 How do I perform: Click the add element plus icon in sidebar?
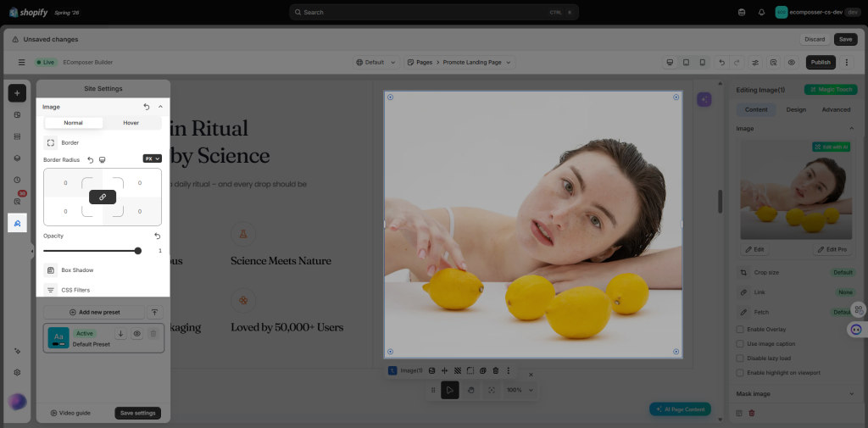click(17, 93)
